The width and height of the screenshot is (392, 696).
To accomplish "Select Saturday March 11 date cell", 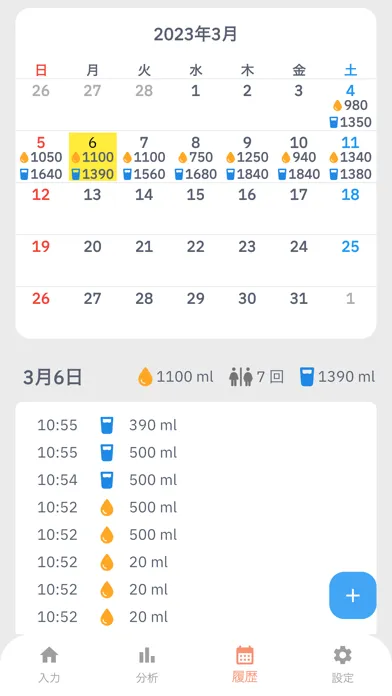I will pyautogui.click(x=350, y=157).
